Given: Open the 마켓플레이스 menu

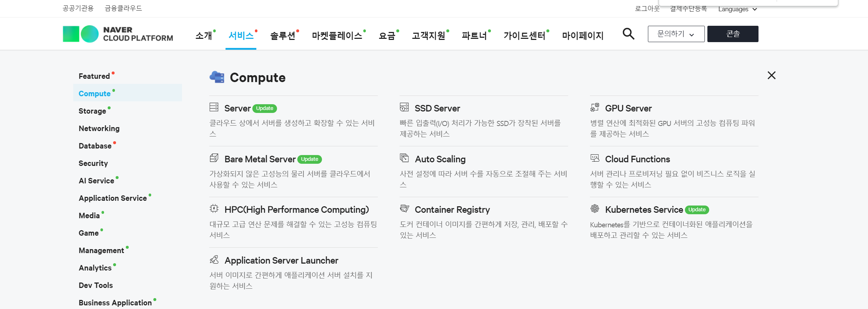Looking at the screenshot, I should [x=337, y=36].
